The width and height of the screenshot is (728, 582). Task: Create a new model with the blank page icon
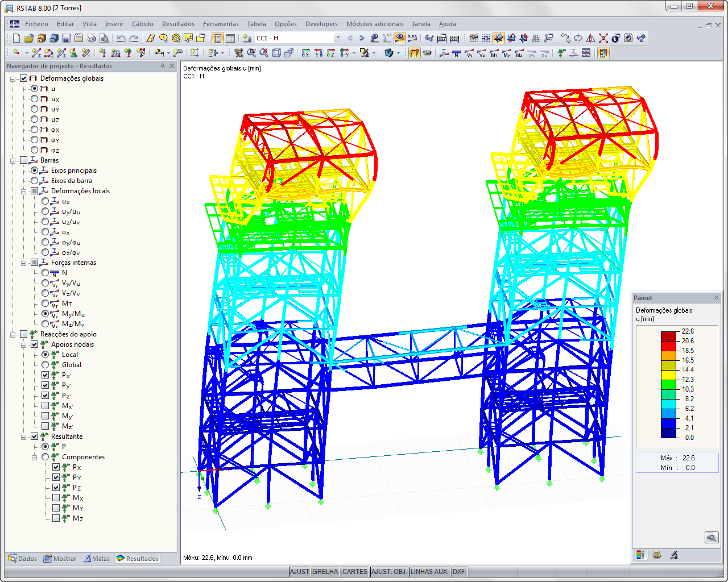click(16, 38)
